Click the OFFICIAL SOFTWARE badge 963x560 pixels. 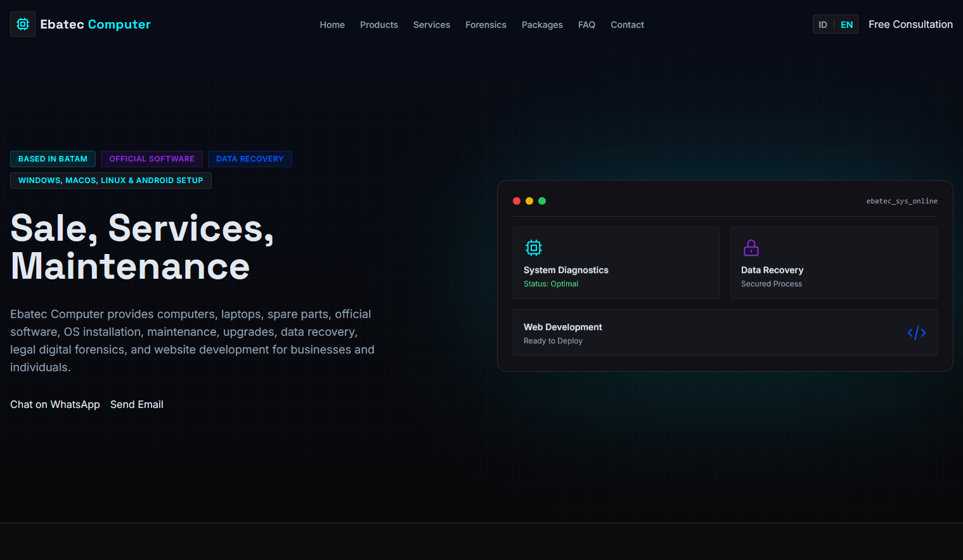tap(152, 159)
